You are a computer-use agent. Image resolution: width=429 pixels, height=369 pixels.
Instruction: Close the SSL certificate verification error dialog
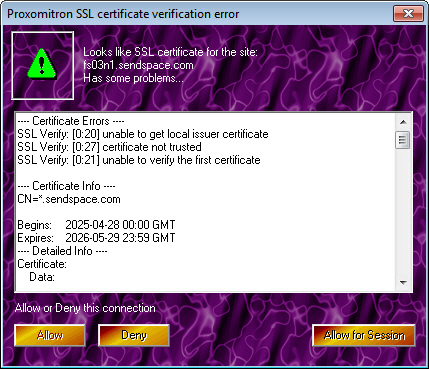(408, 14)
